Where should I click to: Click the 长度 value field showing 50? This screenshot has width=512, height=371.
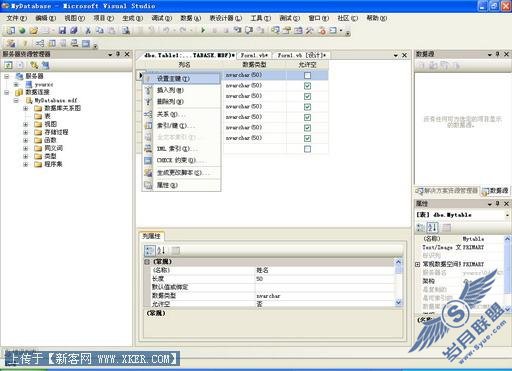(325, 279)
